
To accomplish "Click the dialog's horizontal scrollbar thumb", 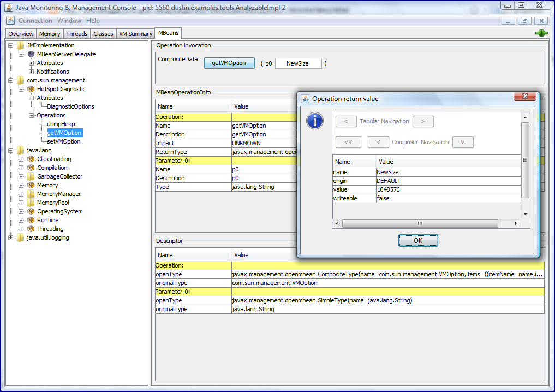I will (x=420, y=223).
